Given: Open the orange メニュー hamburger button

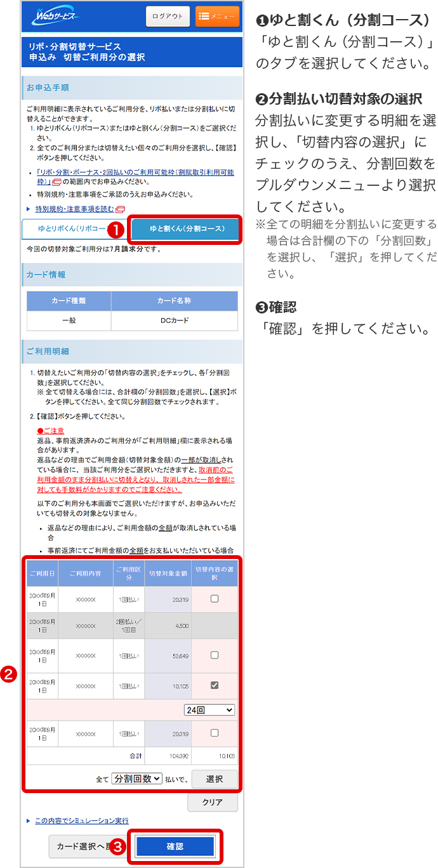Looking at the screenshot, I should click(x=217, y=16).
